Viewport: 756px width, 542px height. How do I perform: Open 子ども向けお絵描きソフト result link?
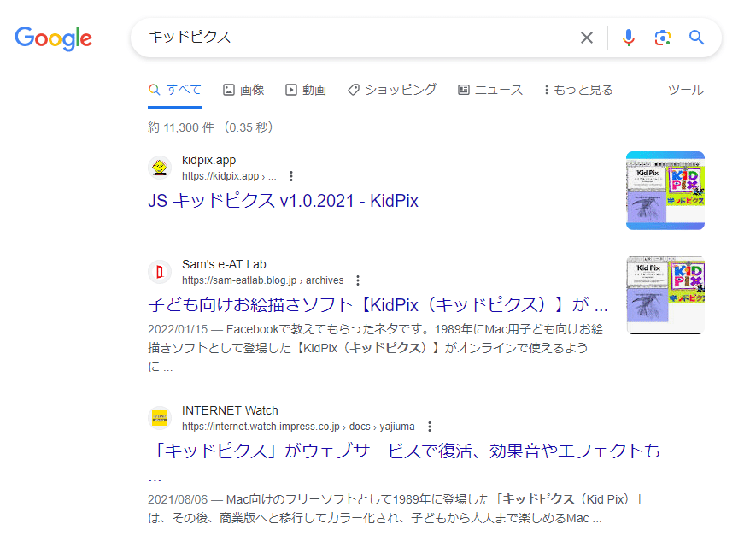click(x=378, y=305)
